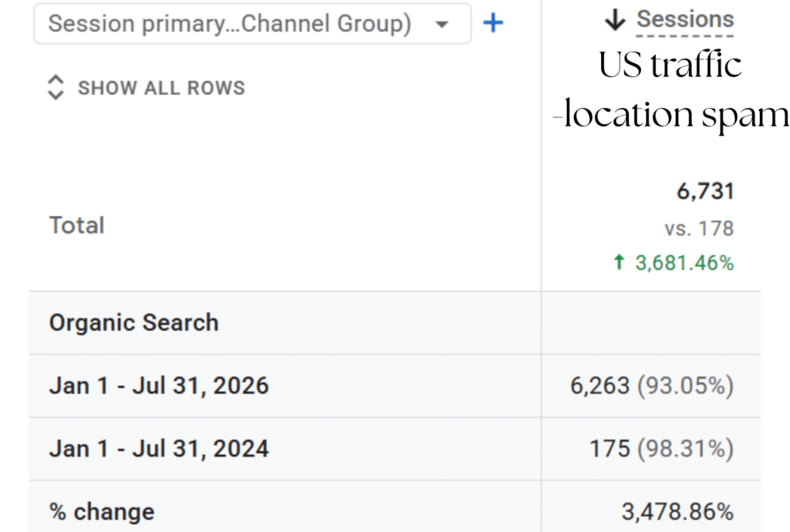Click the Jan 1 - Jul 31, 2026 row
Viewport: 790px width, 532px height.
(394, 386)
